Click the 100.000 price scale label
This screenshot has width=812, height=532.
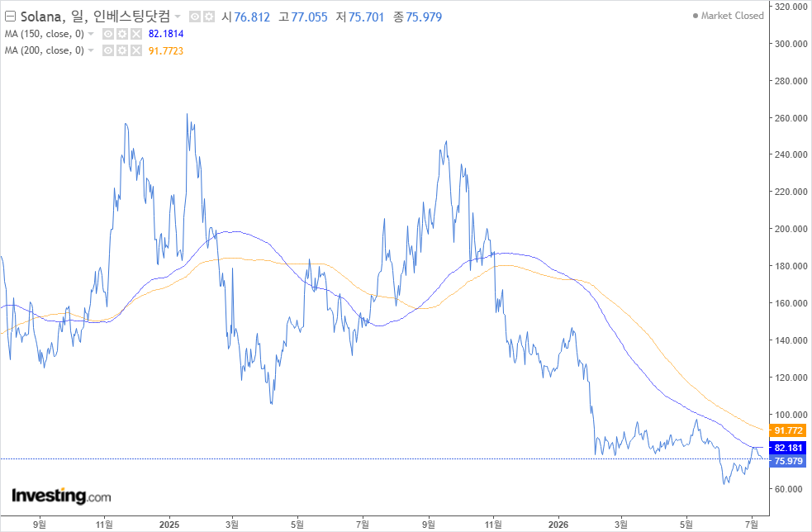[791, 415]
